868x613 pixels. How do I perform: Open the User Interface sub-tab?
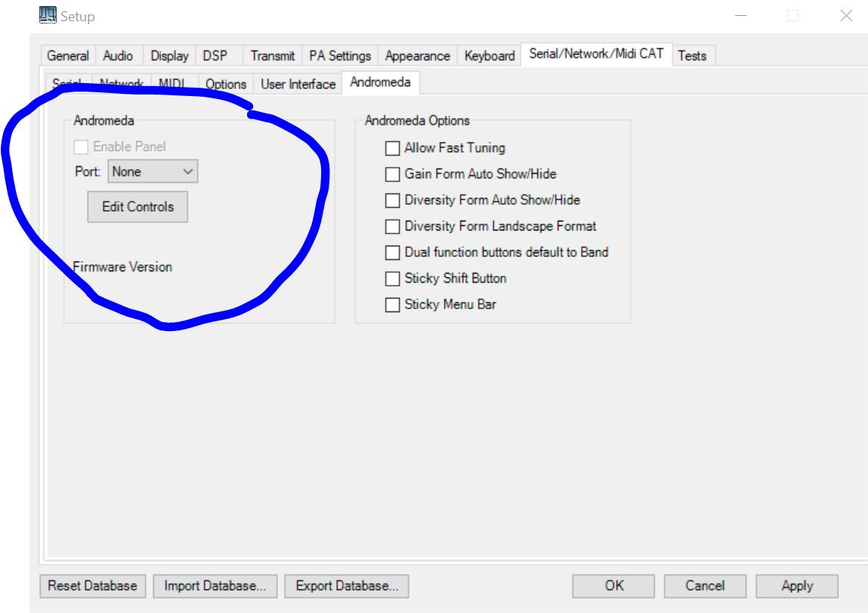pos(298,84)
